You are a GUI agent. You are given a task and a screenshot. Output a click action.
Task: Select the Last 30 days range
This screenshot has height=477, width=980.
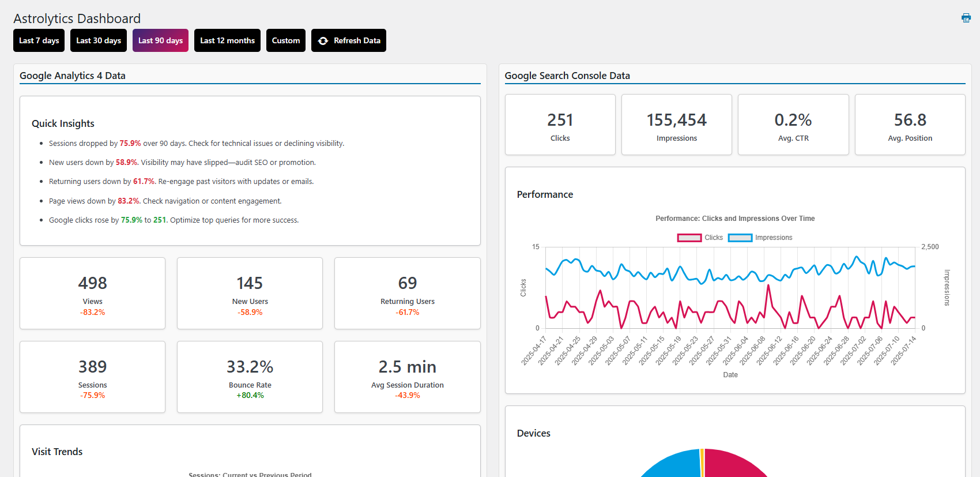click(99, 40)
